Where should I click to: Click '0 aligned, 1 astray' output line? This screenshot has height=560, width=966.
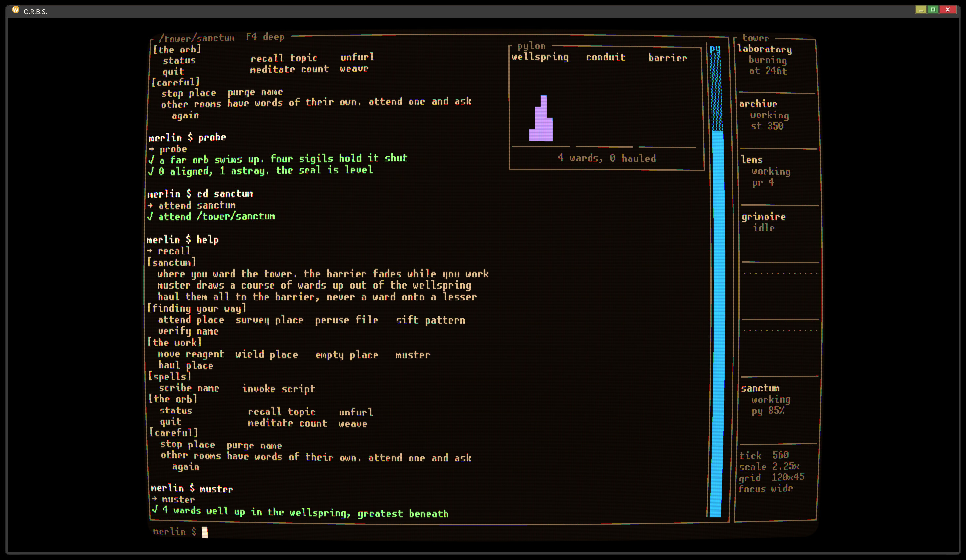260,171
